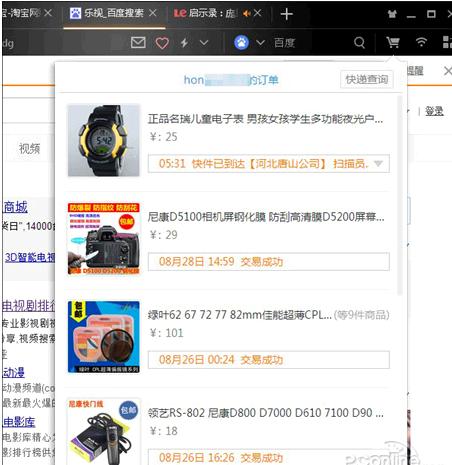The image size is (452, 465).
Task: Click the orders popup vertical scrollbar
Action: tap(400, 195)
